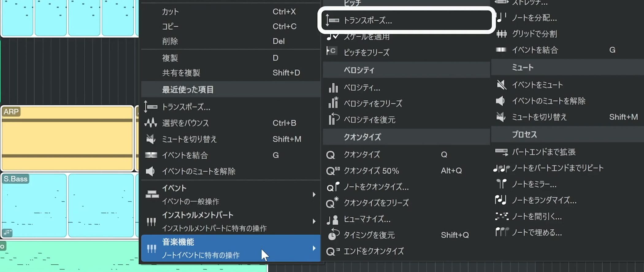The width and height of the screenshot is (644, 272).
Task: Click the Split at Grid (グリッドで分割) icon
Action: pos(501,34)
